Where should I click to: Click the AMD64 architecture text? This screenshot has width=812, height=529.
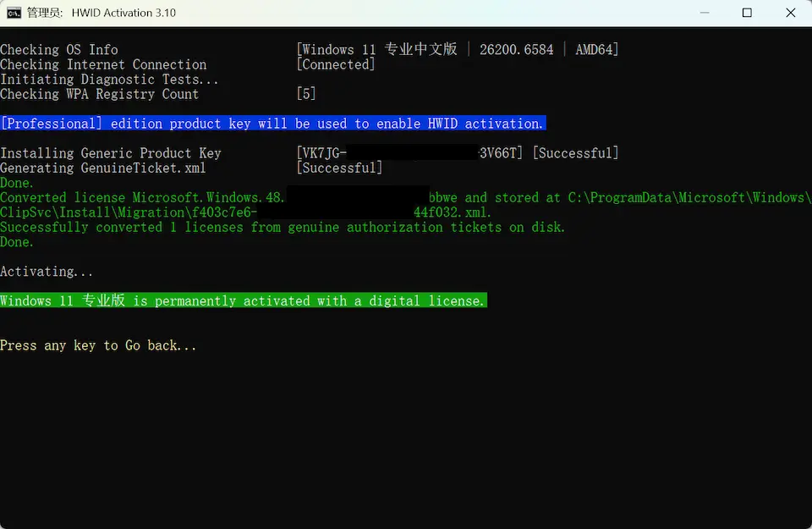point(595,50)
